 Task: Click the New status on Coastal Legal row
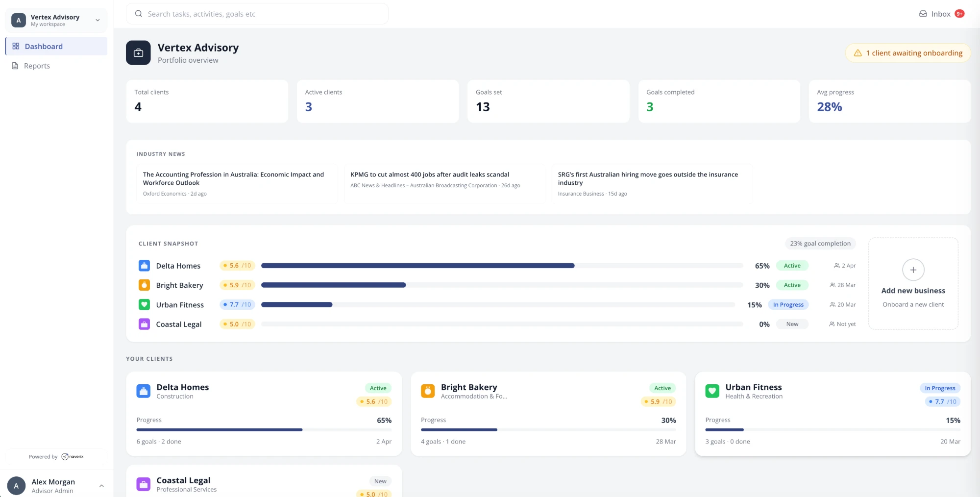(792, 324)
